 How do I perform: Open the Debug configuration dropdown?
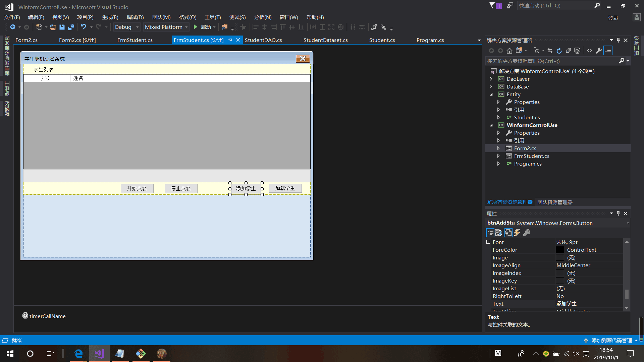click(x=137, y=27)
